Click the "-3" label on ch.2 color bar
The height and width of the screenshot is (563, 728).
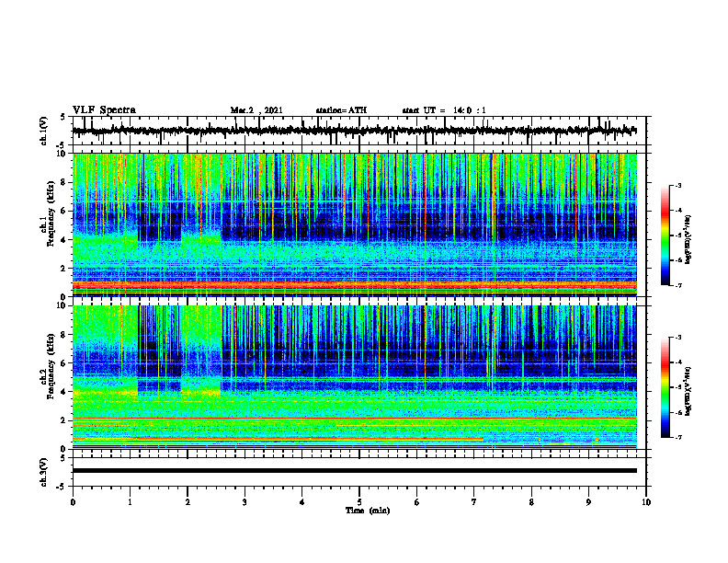coord(677,338)
